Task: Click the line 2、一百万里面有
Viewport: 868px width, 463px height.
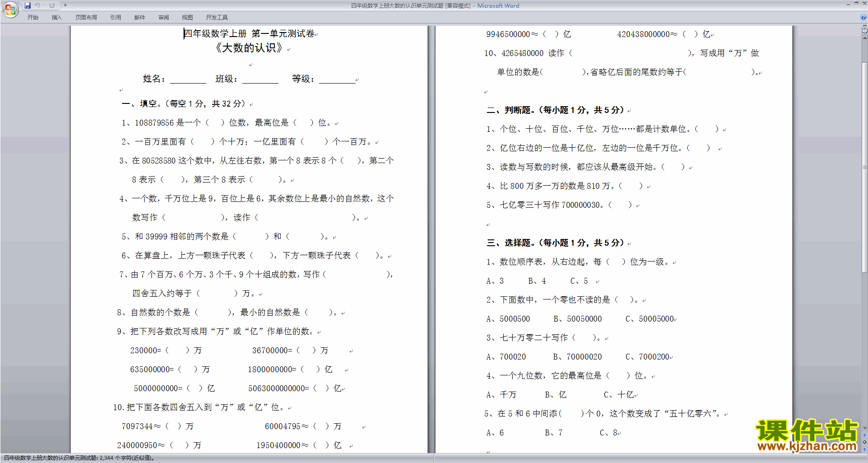Action: click(x=246, y=142)
